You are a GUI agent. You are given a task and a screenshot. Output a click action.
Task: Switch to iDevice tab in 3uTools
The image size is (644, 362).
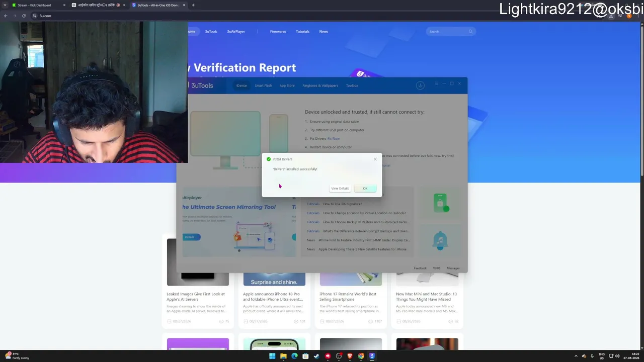point(242,85)
